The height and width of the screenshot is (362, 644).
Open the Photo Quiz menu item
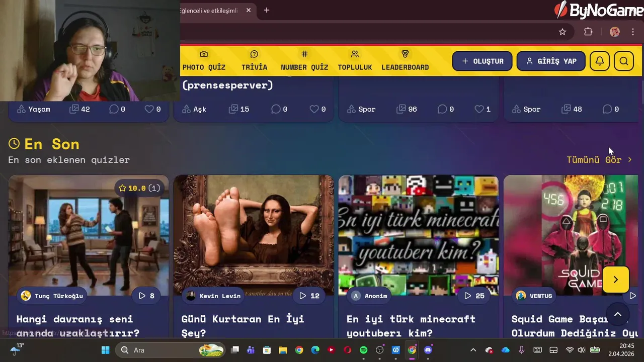pos(204,61)
